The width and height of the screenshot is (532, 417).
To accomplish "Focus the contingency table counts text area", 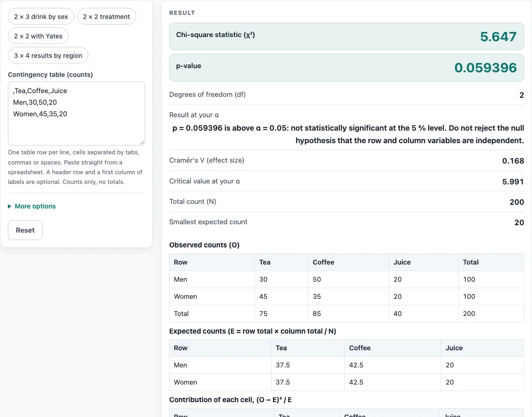I will (76, 114).
